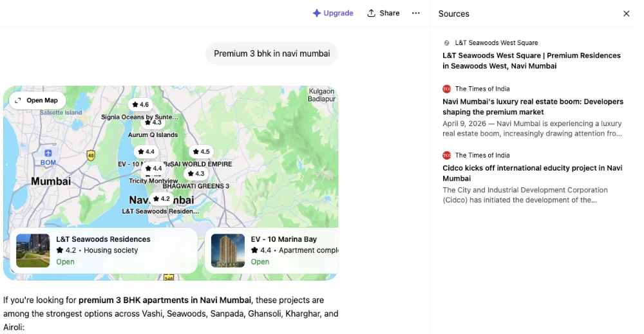The height and width of the screenshot is (334, 644).
Task: Open Cidco international educity project article
Action: click(533, 173)
